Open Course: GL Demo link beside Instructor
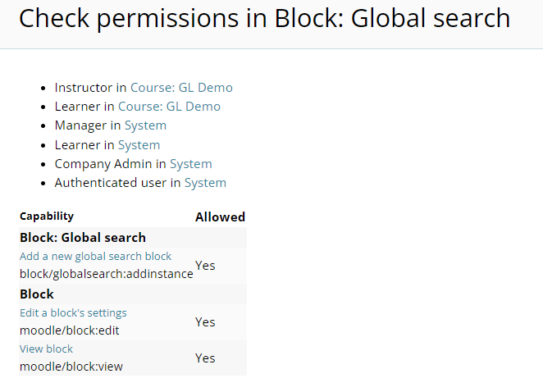 [181, 88]
